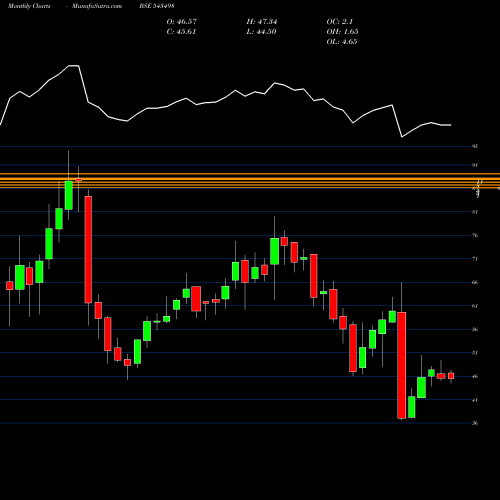The image size is (500, 500).
Task: Click the 76 price axis label
Action: click(x=475, y=235)
